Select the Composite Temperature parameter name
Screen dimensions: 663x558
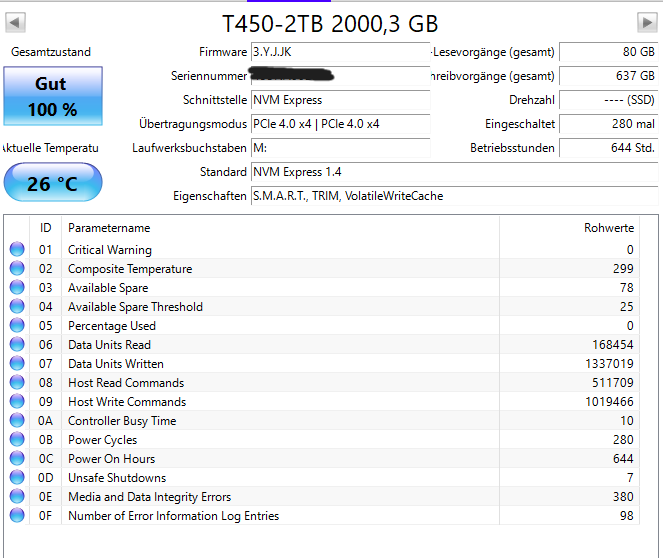[x=130, y=269]
